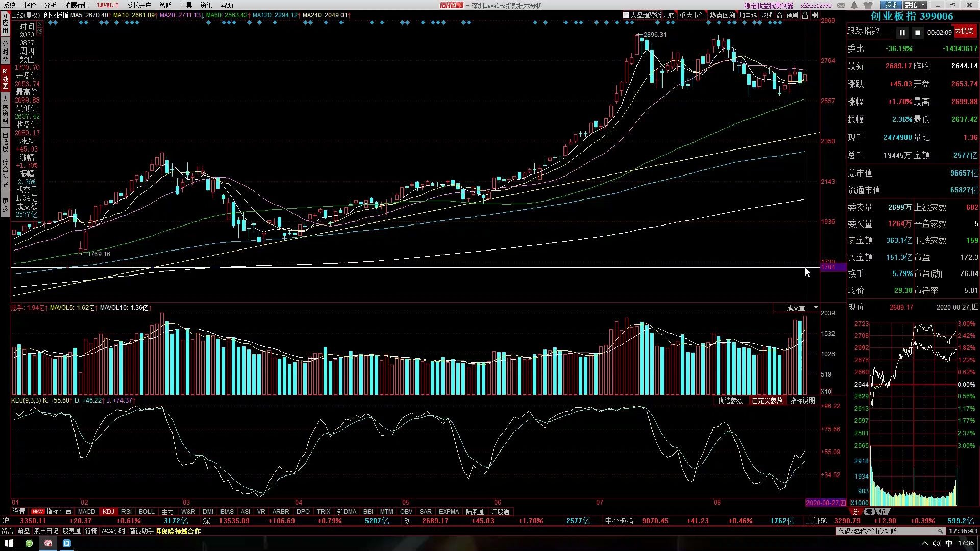Image resolution: width=980 pixels, height=551 pixels.
Task: Toggle the 均线 moving average display
Action: click(766, 15)
